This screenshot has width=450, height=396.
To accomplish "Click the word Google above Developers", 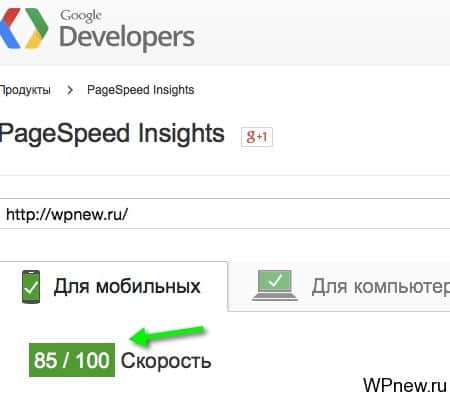I will tap(81, 16).
